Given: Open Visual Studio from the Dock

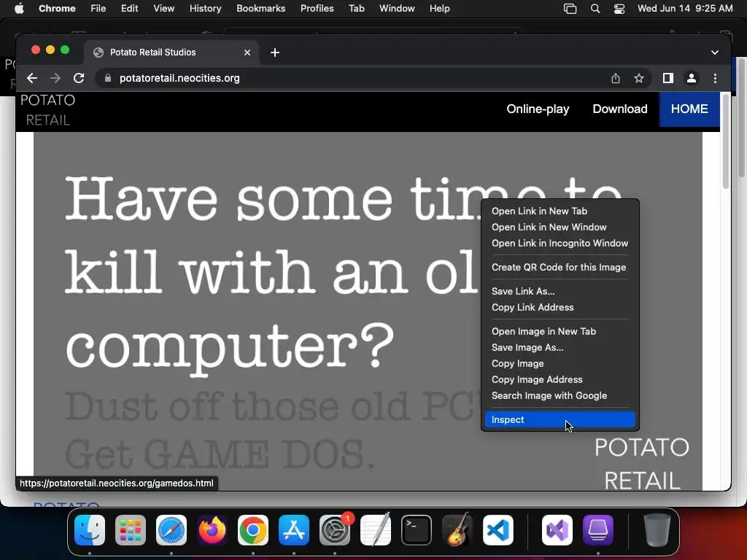Looking at the screenshot, I should click(x=557, y=530).
